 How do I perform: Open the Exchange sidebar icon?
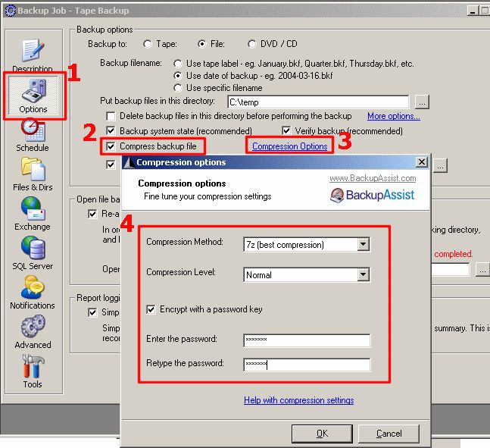33,208
